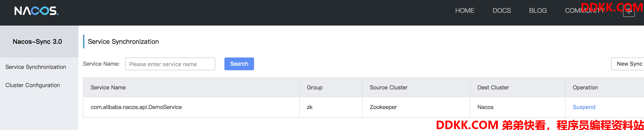
Task: Open Cluster Configuration in the sidebar
Action: click(33, 85)
